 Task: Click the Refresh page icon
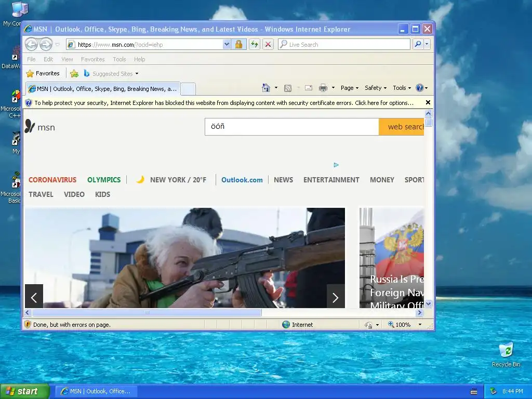click(254, 45)
